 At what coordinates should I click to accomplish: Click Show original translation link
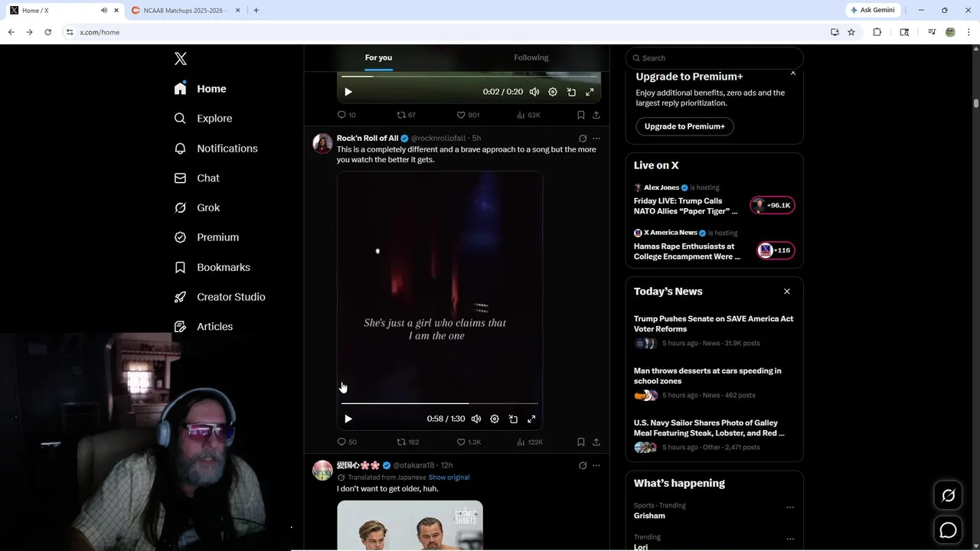click(449, 478)
